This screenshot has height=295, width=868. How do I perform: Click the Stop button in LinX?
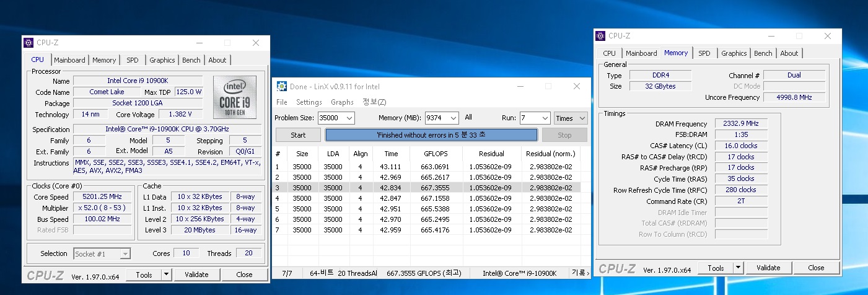coord(564,135)
